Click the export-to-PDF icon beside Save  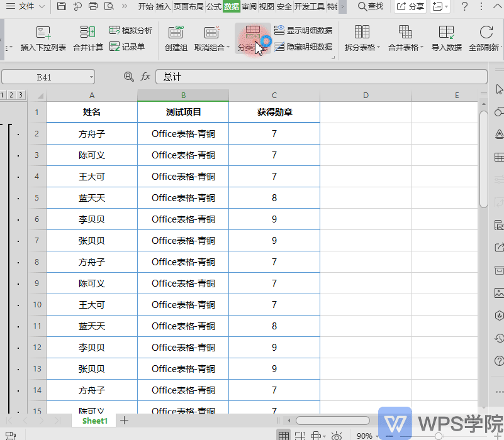tap(77, 6)
